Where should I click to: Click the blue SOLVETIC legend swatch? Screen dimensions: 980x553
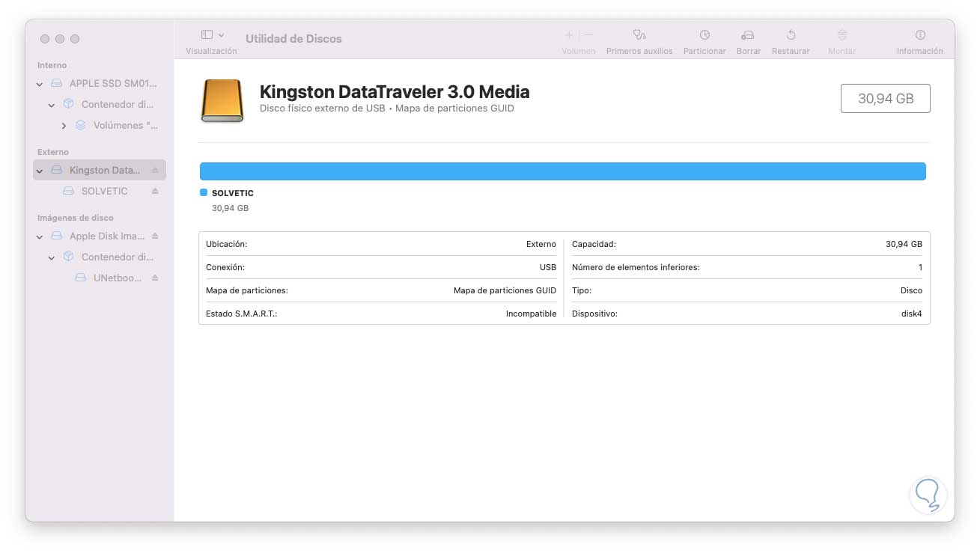pos(204,193)
